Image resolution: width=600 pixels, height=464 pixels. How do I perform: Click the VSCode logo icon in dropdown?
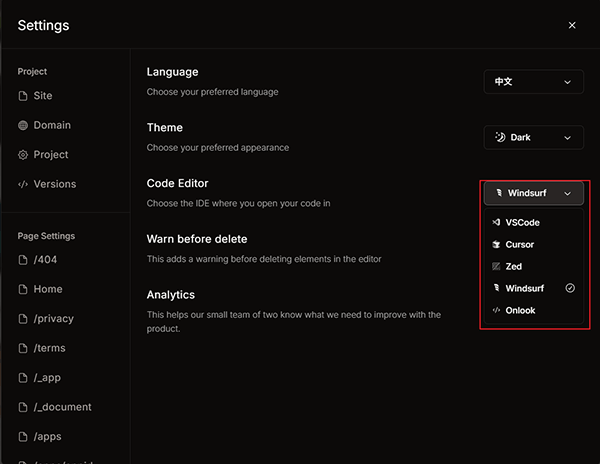[x=496, y=222]
